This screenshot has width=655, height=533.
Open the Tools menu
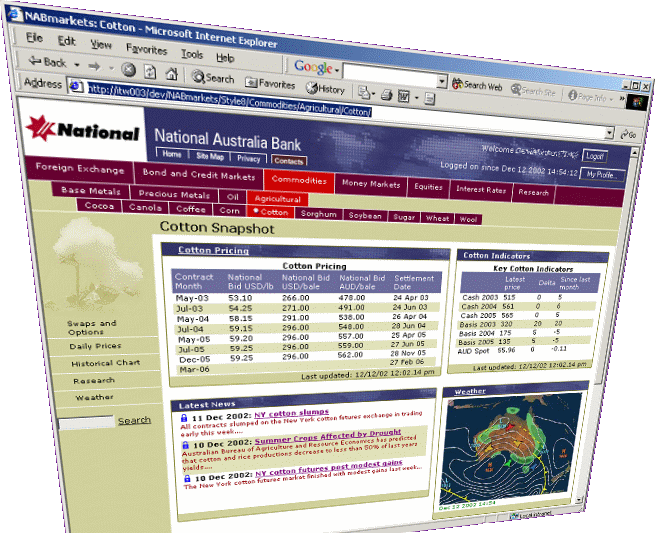(x=192, y=53)
